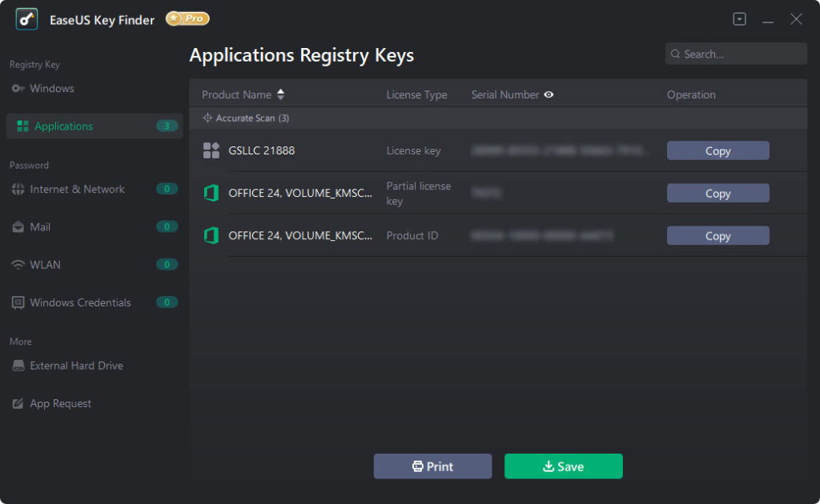Click the GSLLC 21888 app icon
The image size is (820, 504).
[x=211, y=150]
